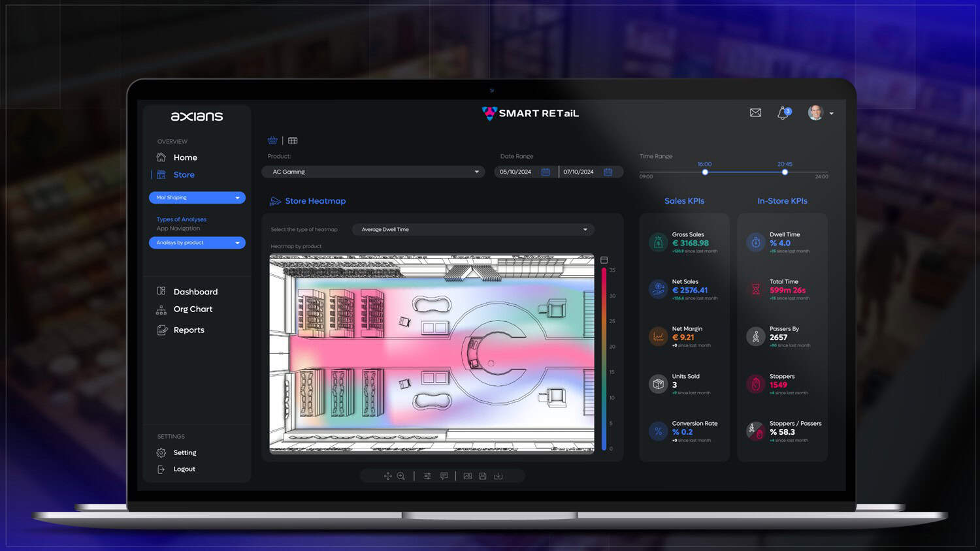Image resolution: width=980 pixels, height=551 pixels.
Task: Activate the zoom-in magnifier tool
Action: coord(401,476)
